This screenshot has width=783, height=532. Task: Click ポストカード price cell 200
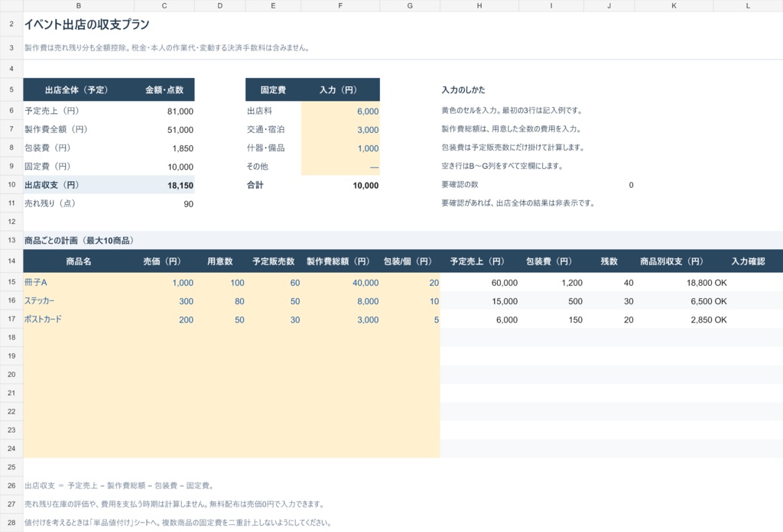click(164, 320)
